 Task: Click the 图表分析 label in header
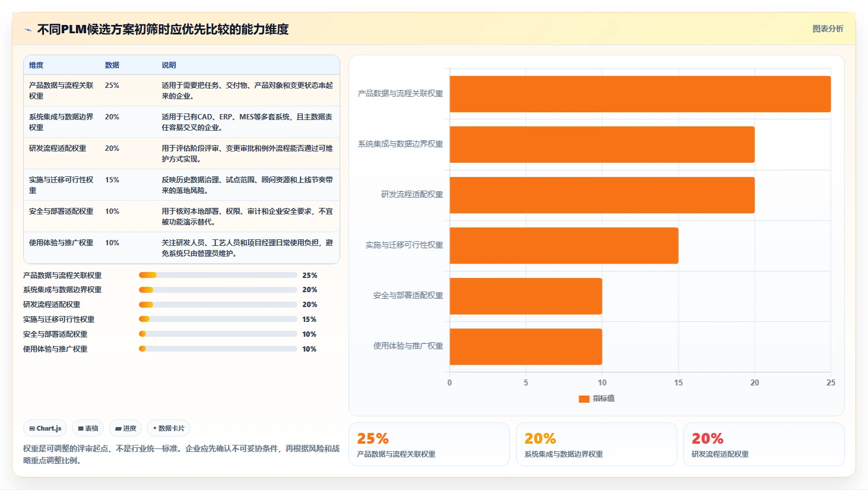pos(828,29)
